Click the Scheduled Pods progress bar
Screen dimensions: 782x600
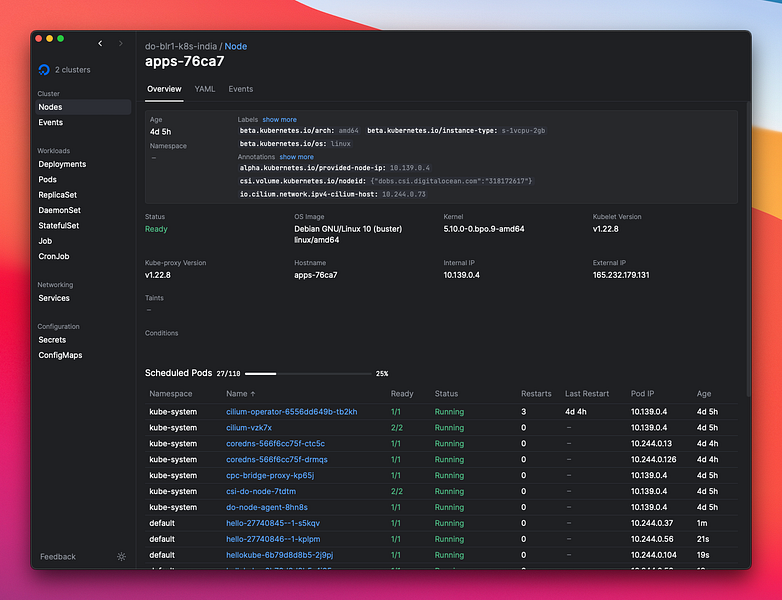[308, 374]
